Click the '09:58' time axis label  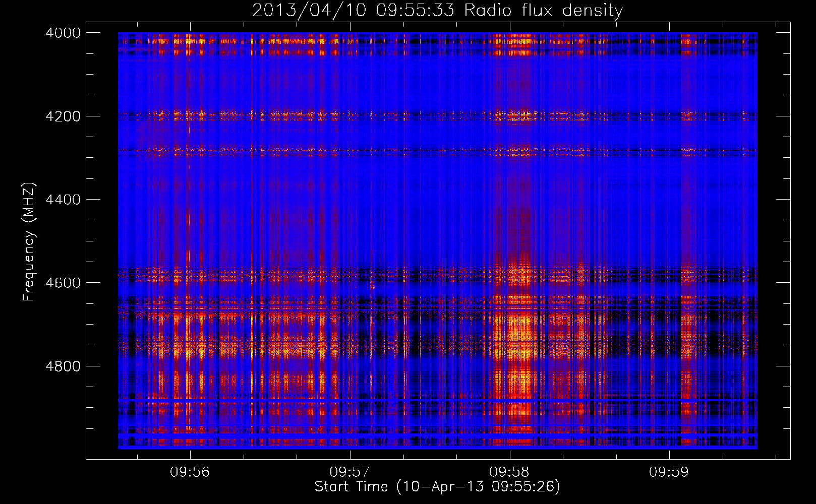pyautogui.click(x=509, y=472)
